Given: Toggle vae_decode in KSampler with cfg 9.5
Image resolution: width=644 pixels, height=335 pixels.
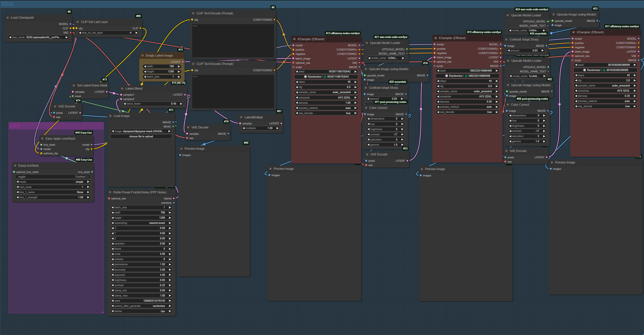Looking at the screenshot, I should [x=326, y=113].
